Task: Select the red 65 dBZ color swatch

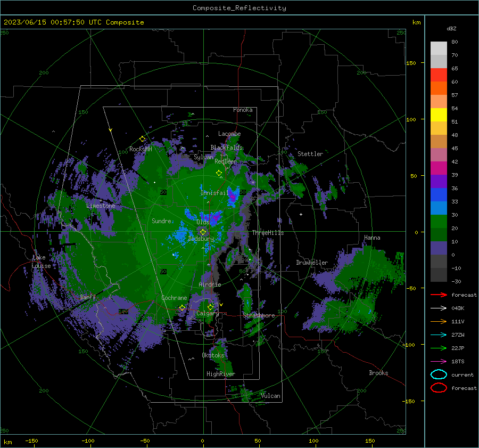Action: (x=439, y=75)
